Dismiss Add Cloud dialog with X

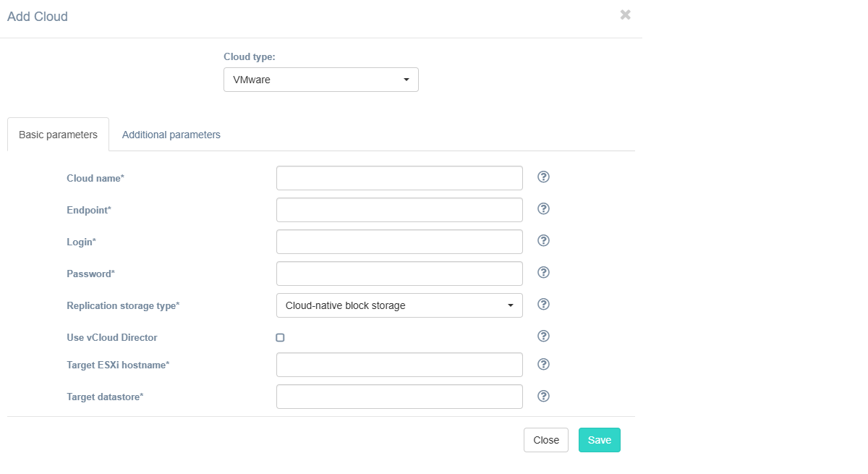coord(626,15)
